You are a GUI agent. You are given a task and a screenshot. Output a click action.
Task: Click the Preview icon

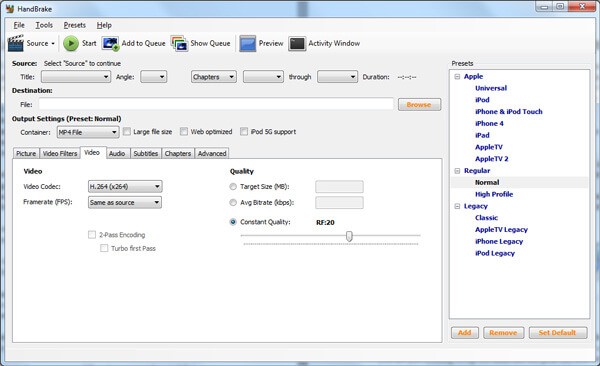pyautogui.click(x=248, y=43)
